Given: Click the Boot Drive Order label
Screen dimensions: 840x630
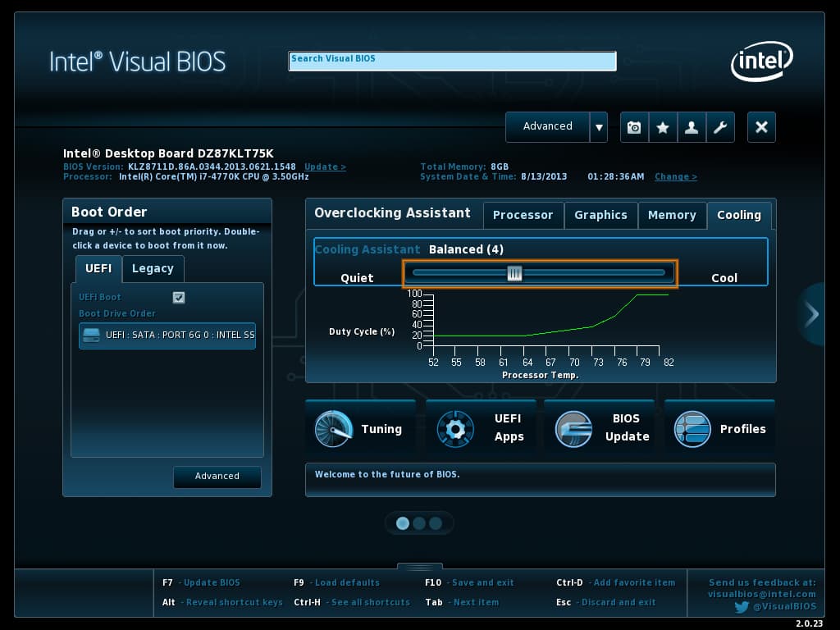Looking at the screenshot, I should click(x=117, y=314).
